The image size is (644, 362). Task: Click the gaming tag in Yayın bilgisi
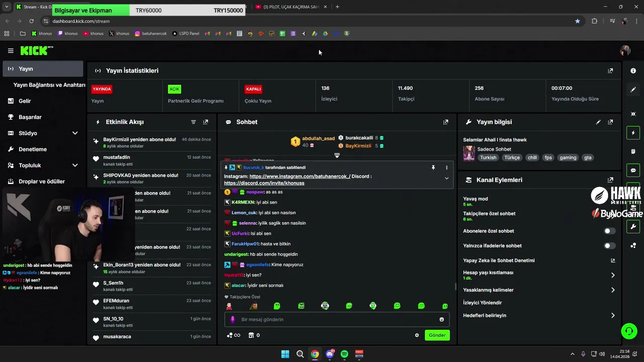pyautogui.click(x=568, y=158)
